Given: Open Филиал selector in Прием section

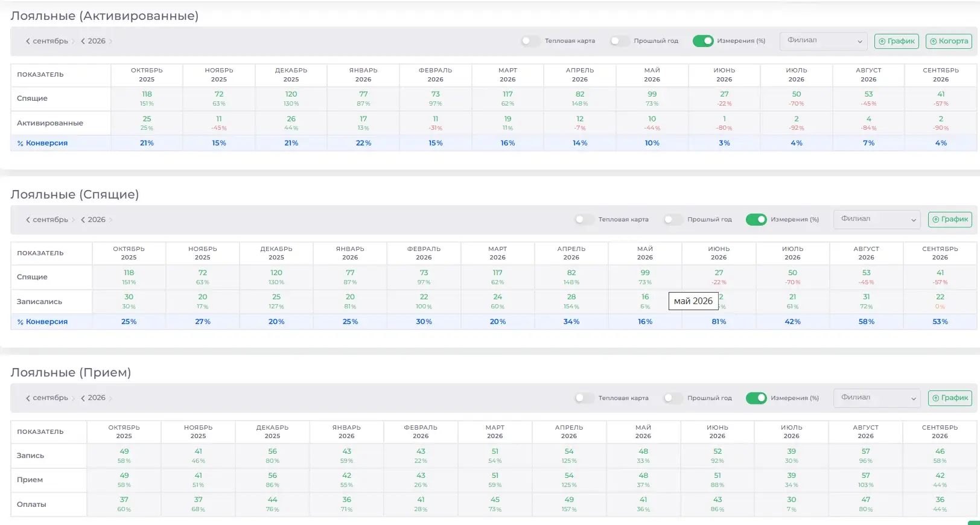Looking at the screenshot, I should (x=877, y=398).
